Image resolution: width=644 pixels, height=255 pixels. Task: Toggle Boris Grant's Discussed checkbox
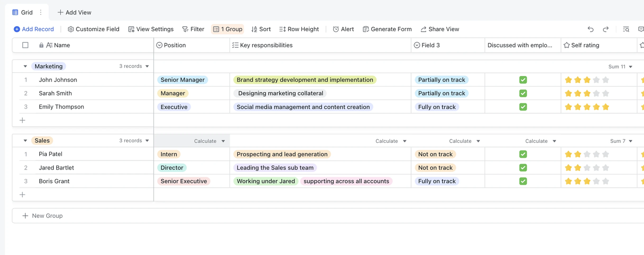click(x=523, y=182)
